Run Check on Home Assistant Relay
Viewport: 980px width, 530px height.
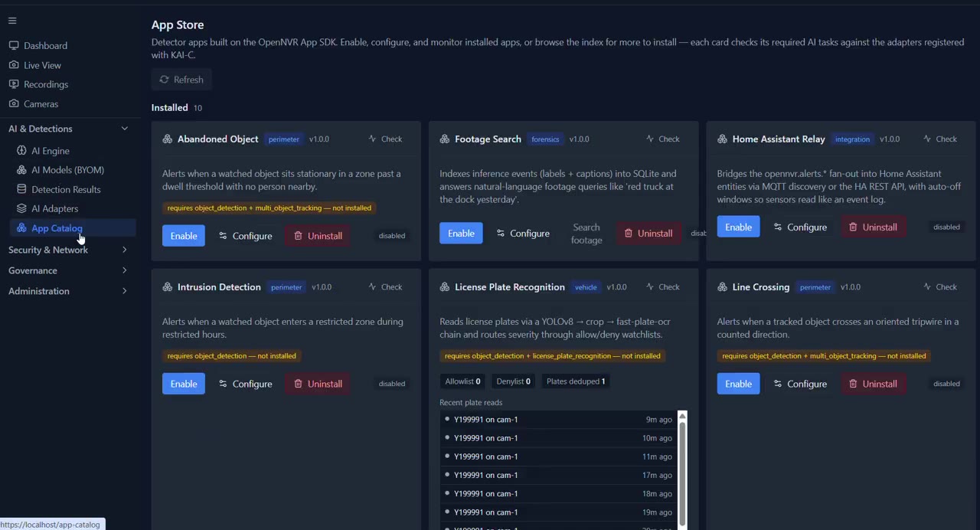940,139
